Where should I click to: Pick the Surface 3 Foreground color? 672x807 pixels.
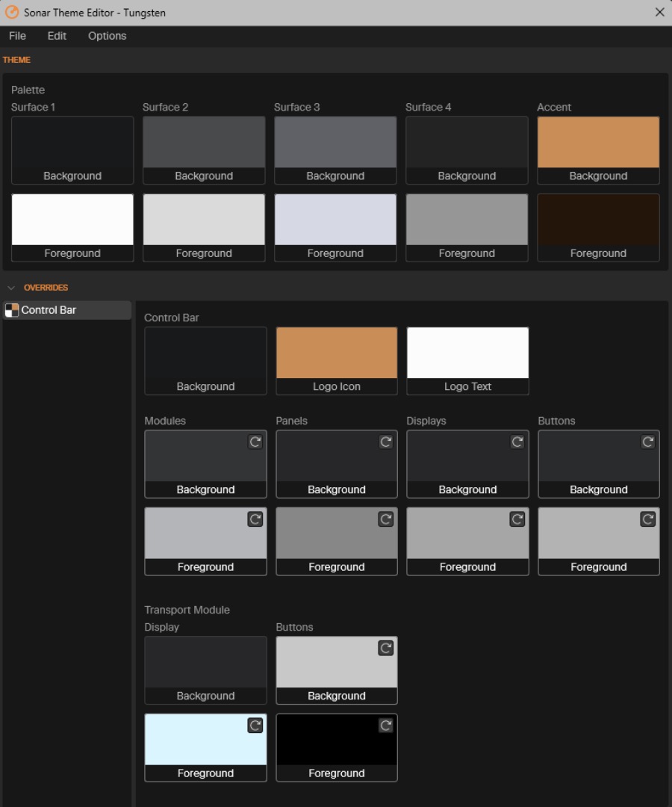click(x=335, y=227)
